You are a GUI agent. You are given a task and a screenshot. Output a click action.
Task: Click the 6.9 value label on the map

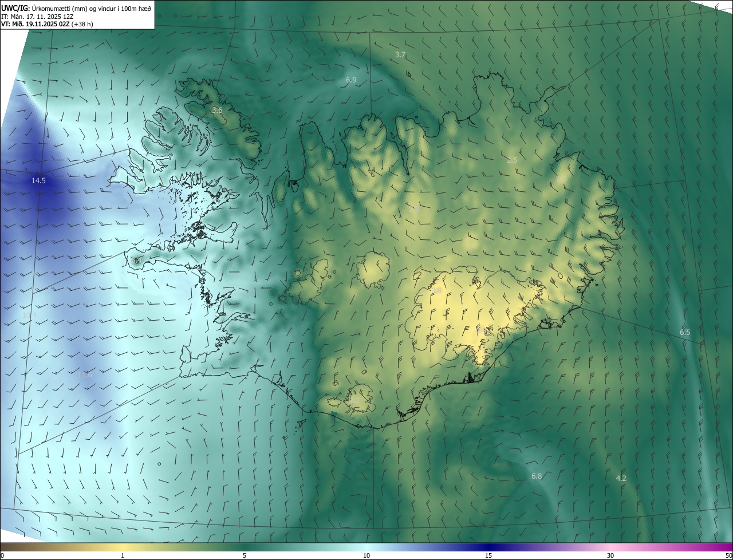tap(351, 80)
